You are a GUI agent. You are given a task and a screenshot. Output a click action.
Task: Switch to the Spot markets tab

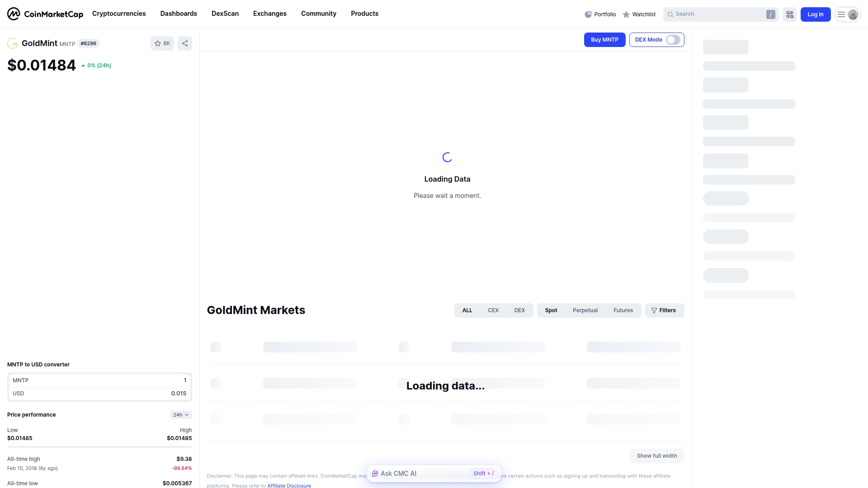pyautogui.click(x=551, y=310)
